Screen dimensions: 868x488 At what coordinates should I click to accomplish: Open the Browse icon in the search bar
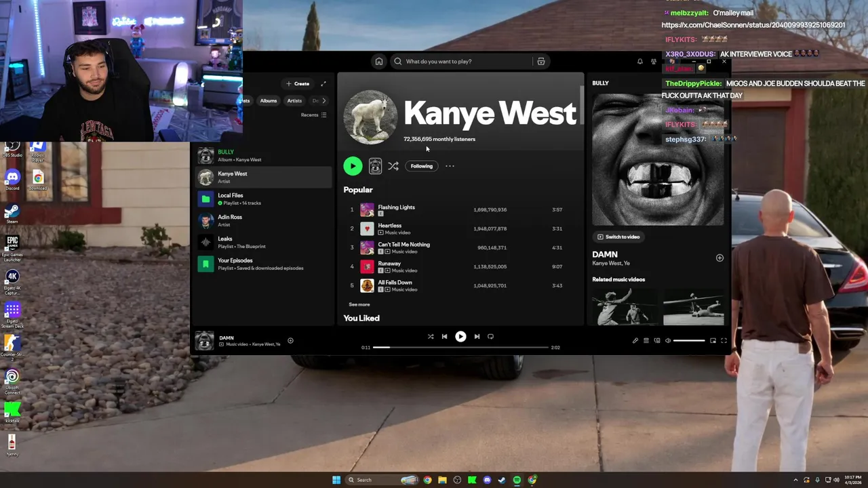[x=540, y=62]
